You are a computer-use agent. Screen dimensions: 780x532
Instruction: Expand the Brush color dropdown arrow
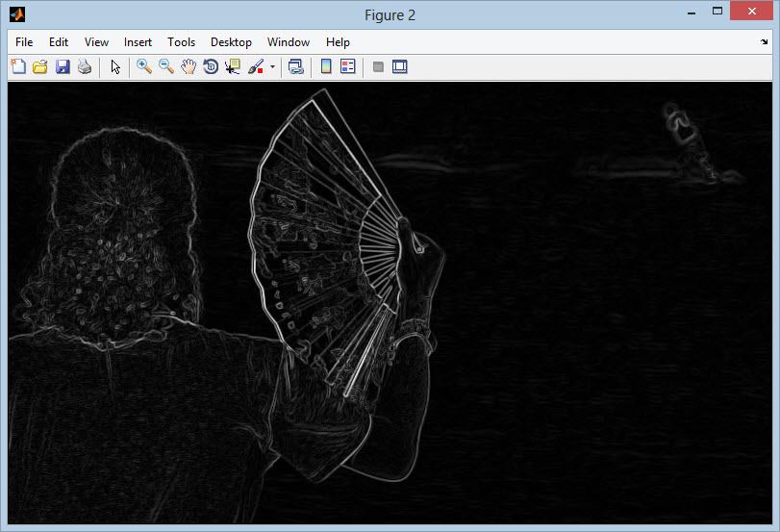[x=272, y=67]
